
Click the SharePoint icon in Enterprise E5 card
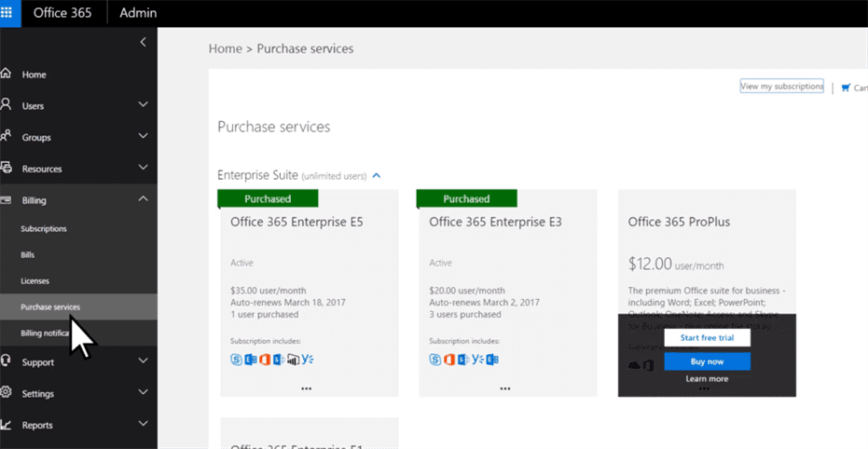tap(279, 360)
